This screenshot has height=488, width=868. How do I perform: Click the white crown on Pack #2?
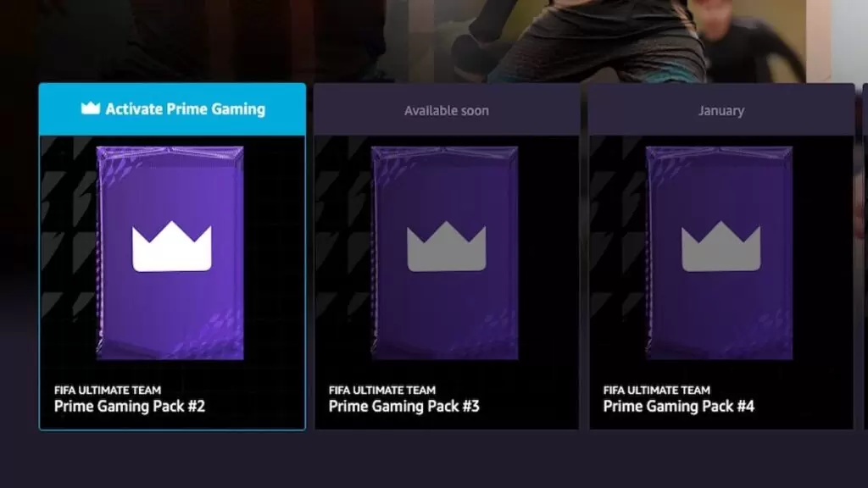[171, 247]
